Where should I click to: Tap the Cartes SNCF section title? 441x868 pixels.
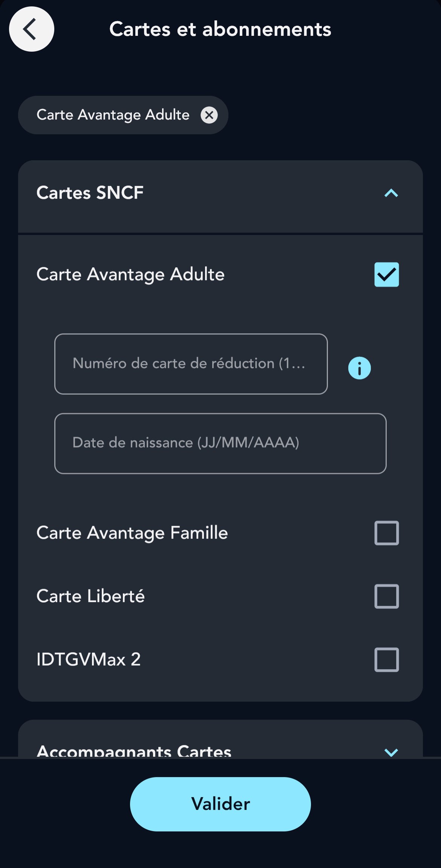(x=90, y=193)
